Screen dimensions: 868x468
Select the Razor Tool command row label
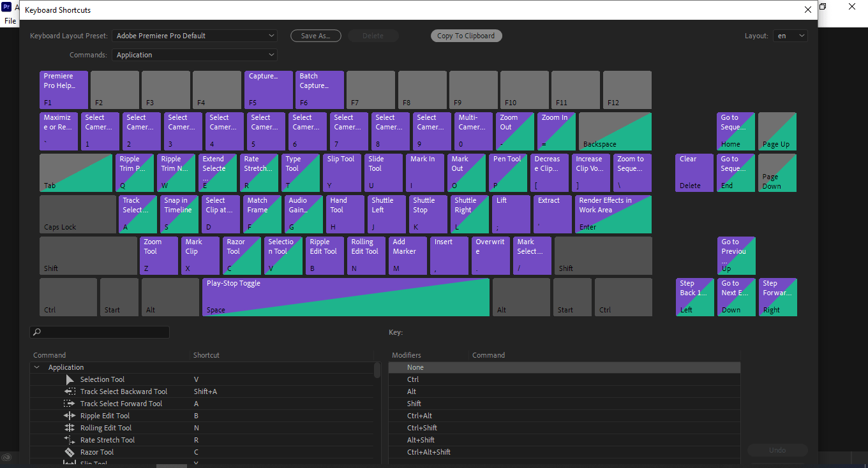point(97,452)
